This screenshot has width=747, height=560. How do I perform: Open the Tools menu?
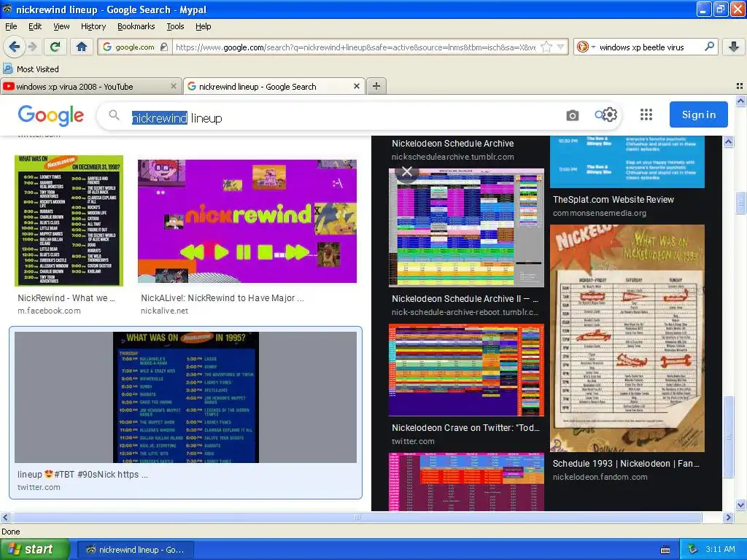click(175, 26)
